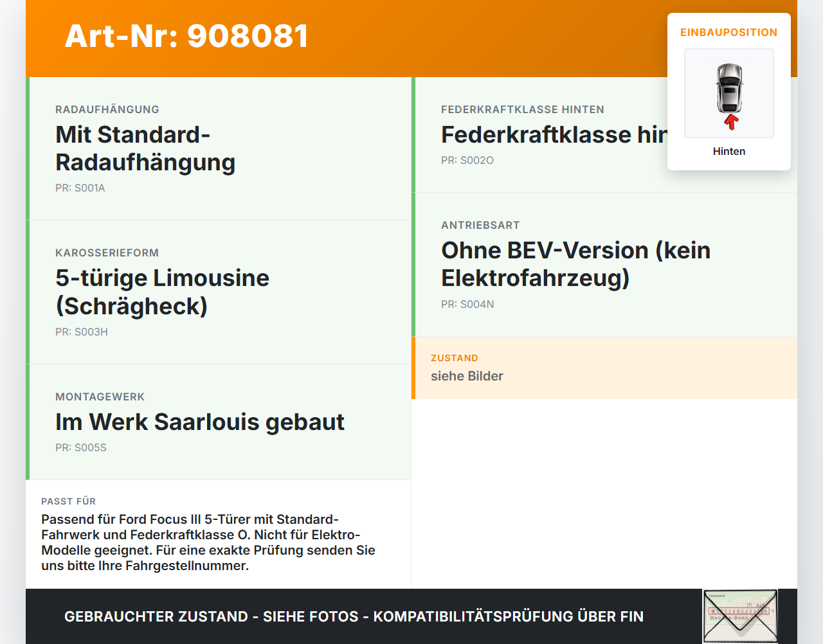Click the PR: S005S code
823x644 pixels.
pos(81,448)
